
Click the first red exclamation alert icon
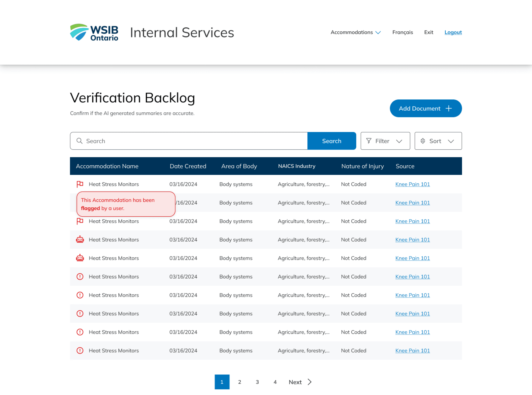point(80,277)
